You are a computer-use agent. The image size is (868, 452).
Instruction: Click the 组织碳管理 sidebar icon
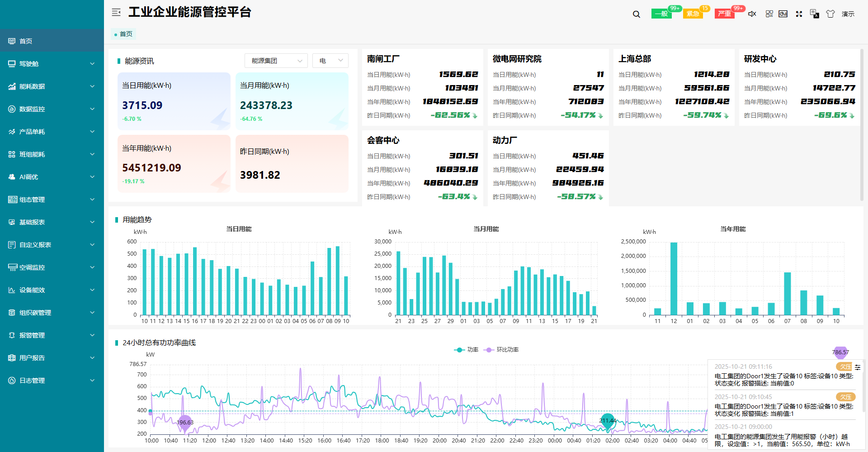tap(12, 313)
